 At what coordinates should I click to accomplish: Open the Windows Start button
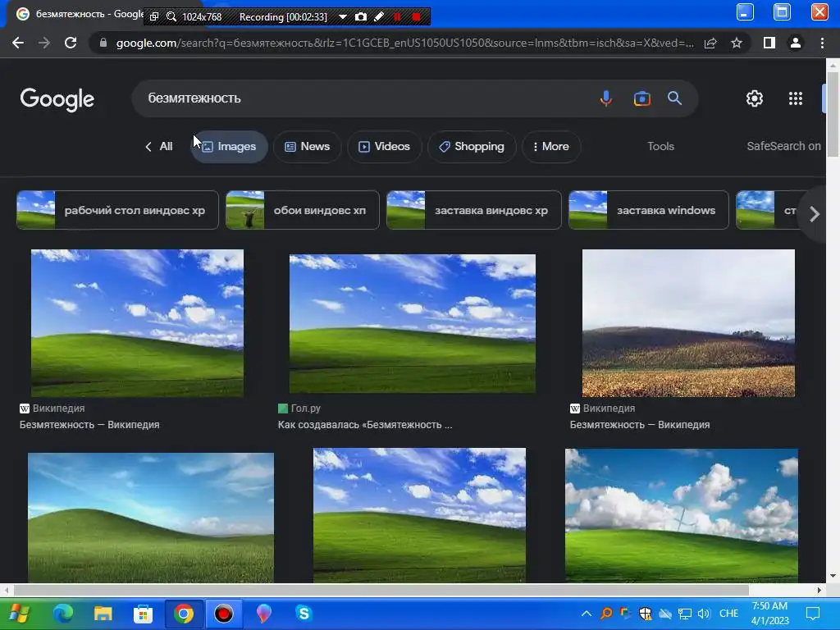click(20, 614)
